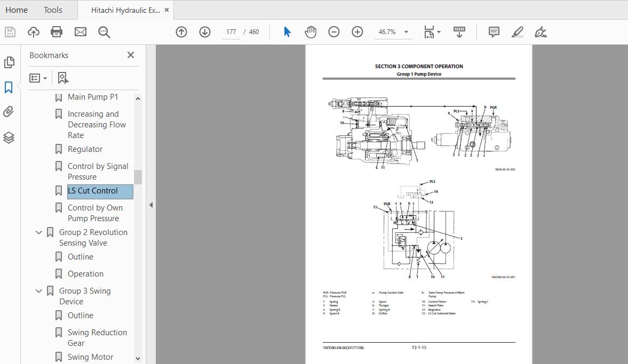The image size is (628, 364).
Task: Click the page number field showing 177
Action: (231, 32)
